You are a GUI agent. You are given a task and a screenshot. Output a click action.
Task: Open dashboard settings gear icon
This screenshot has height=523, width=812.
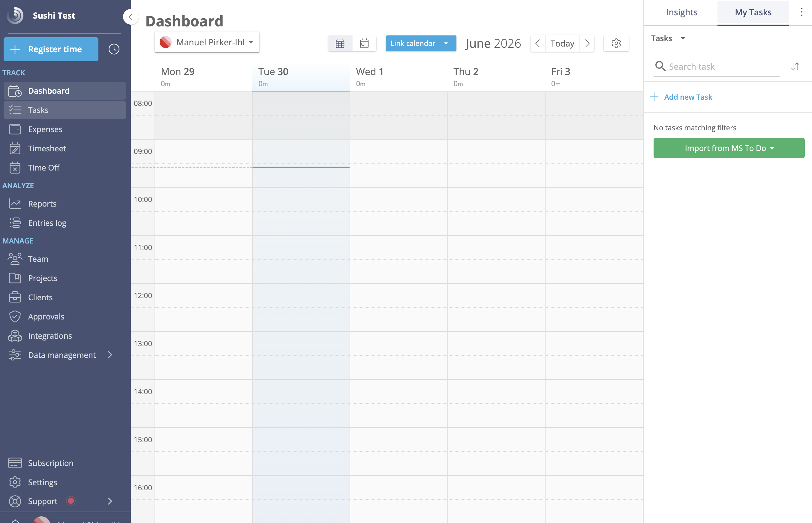pyautogui.click(x=616, y=44)
